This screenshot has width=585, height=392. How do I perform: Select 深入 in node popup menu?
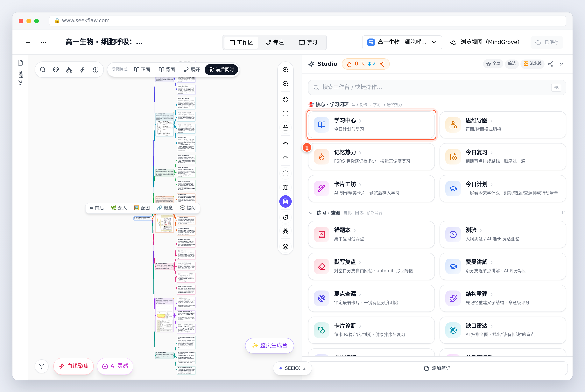coord(119,208)
